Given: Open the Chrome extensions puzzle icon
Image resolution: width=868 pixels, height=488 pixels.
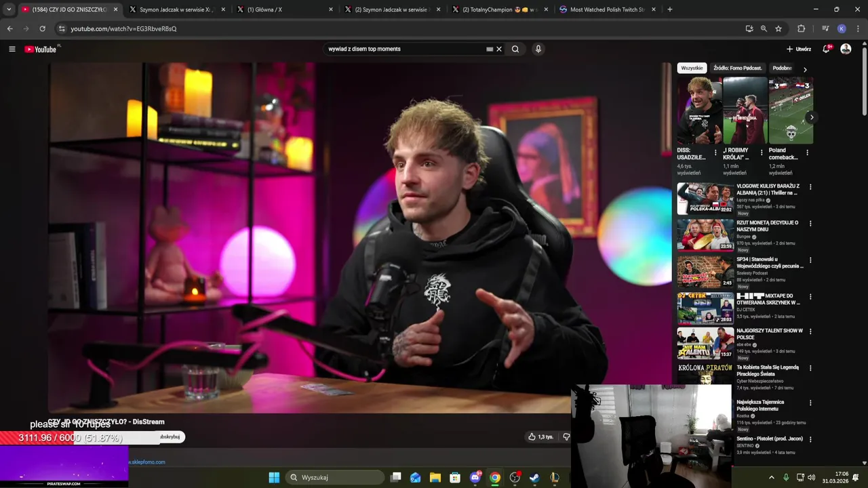Looking at the screenshot, I should 802,28.
